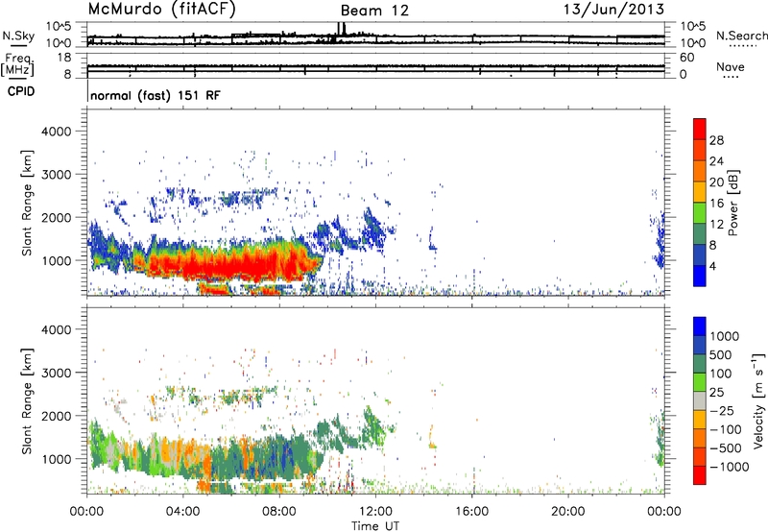Click the '18' tick on frequency axis
This screenshot has width=768, height=532.
click(x=63, y=58)
